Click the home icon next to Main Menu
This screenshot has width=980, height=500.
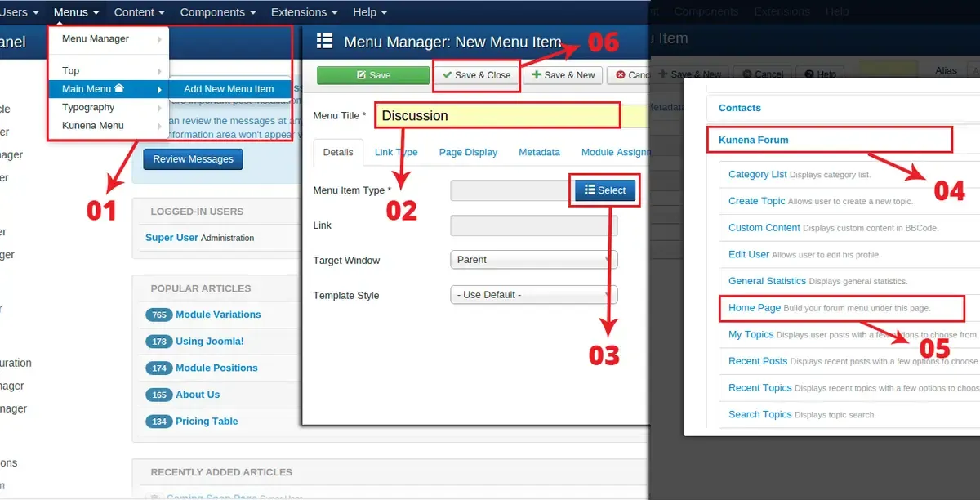(119, 88)
